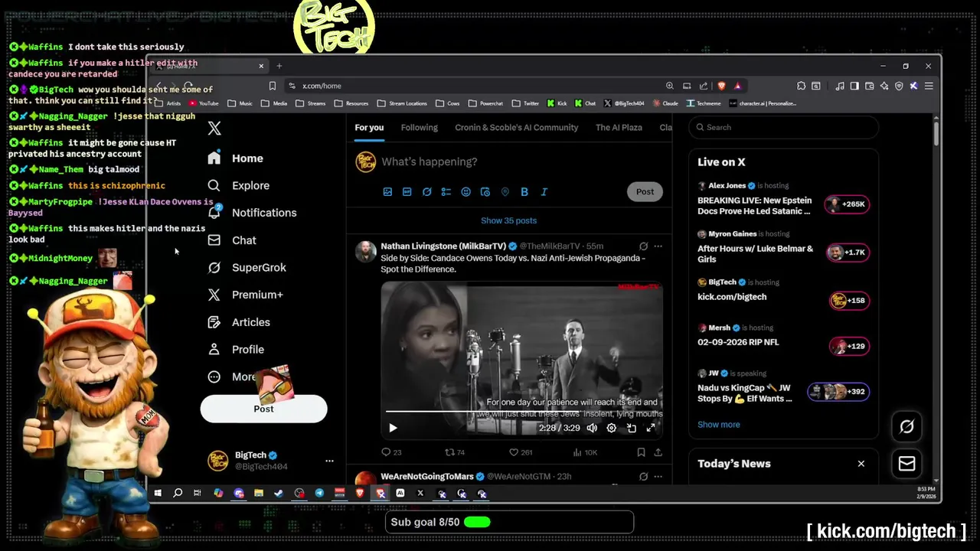This screenshot has width=980, height=551.
Task: Open Profile in the sidebar
Action: coord(237,349)
